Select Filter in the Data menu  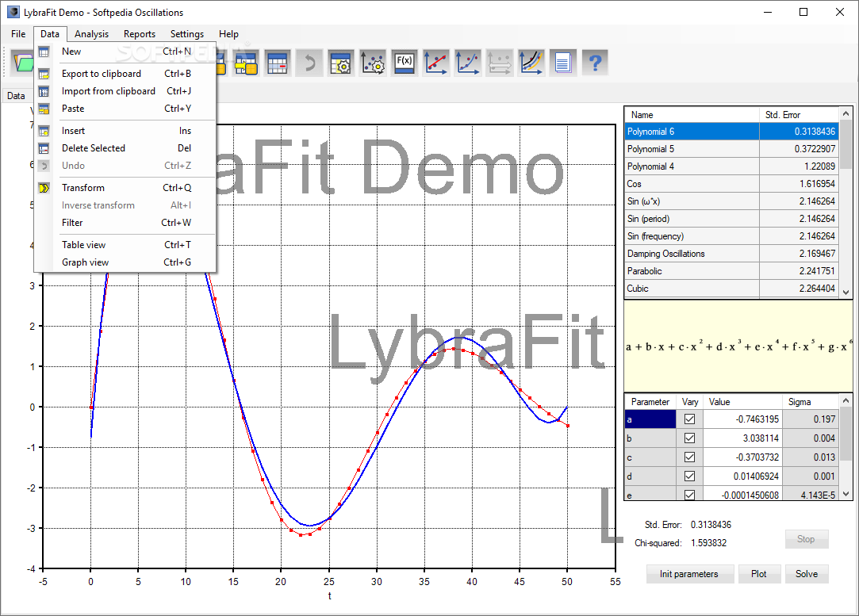125,222
